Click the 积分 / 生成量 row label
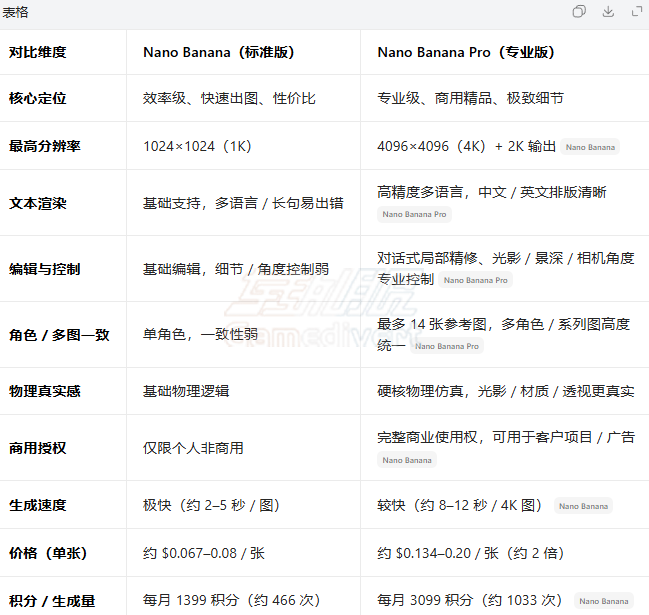 (x=52, y=601)
